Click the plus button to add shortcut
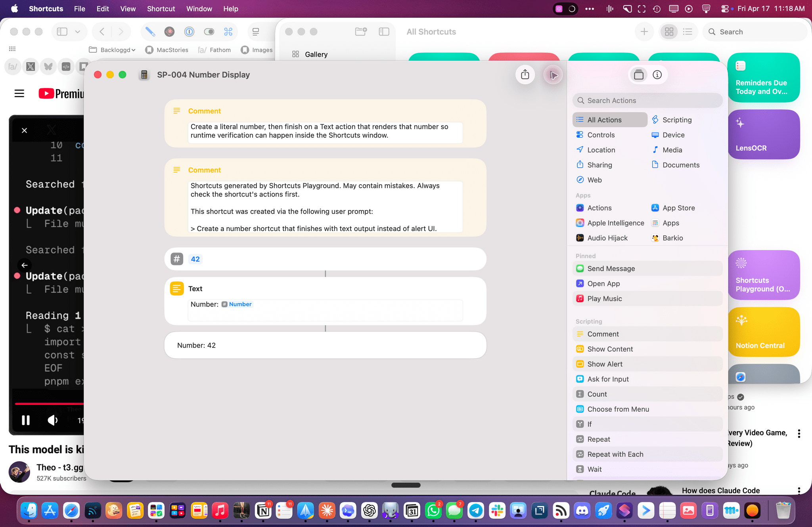Viewport: 812px width, 527px height. coord(644,32)
